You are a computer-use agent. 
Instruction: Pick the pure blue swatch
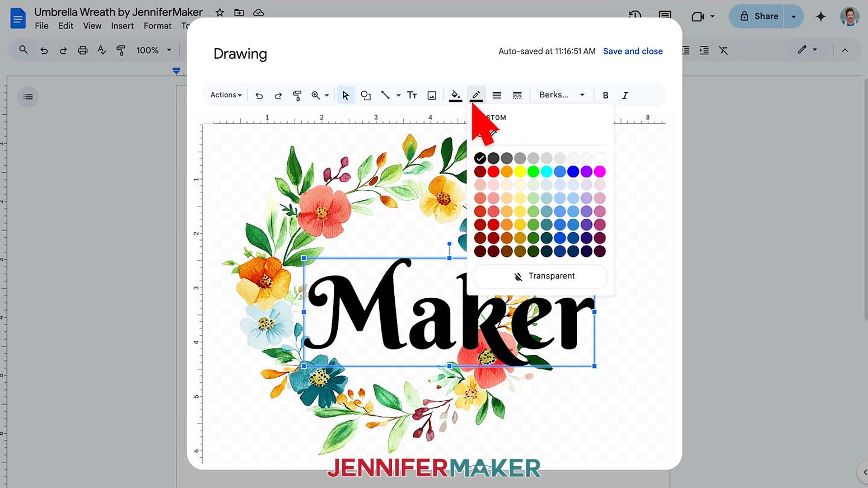pyautogui.click(x=573, y=171)
